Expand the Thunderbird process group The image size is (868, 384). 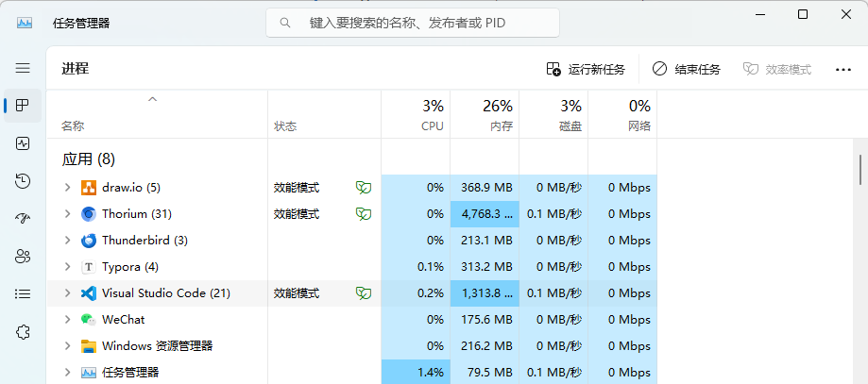pyautogui.click(x=67, y=241)
